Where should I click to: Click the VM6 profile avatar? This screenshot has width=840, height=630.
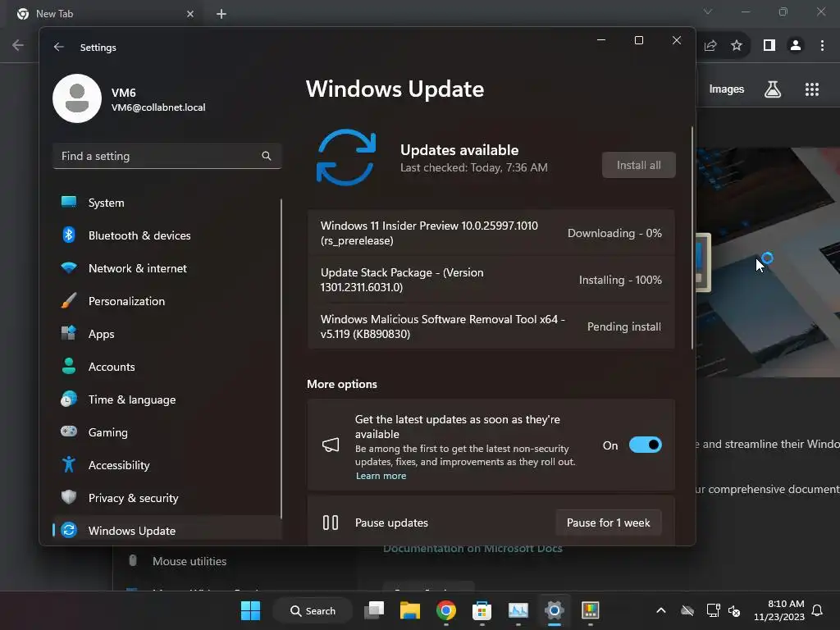77,98
